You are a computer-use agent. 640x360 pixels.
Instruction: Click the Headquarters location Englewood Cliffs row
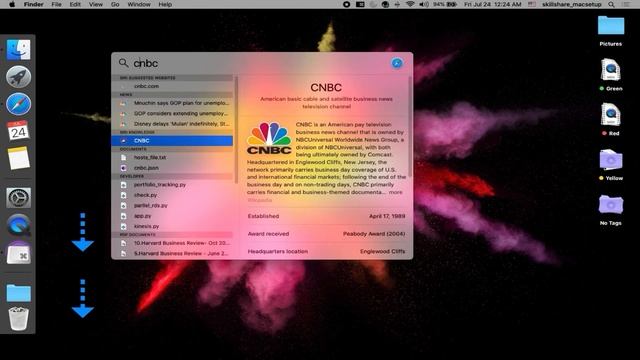coord(326,251)
